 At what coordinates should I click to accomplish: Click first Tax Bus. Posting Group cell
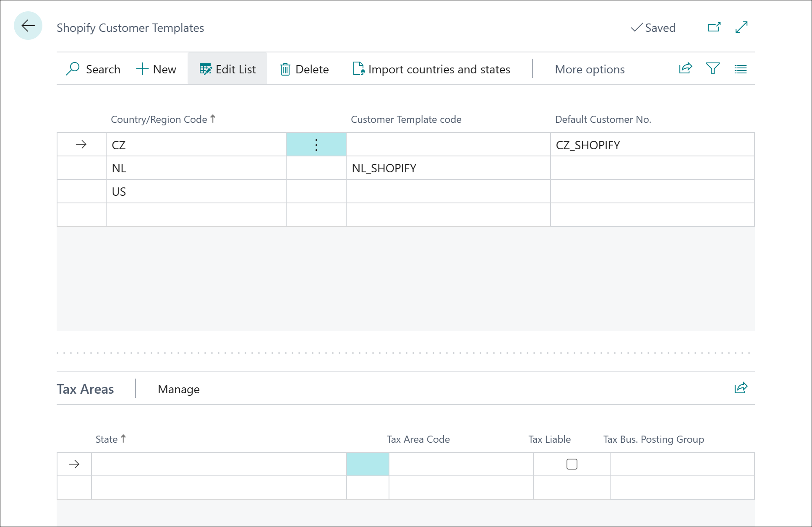pyautogui.click(x=682, y=464)
